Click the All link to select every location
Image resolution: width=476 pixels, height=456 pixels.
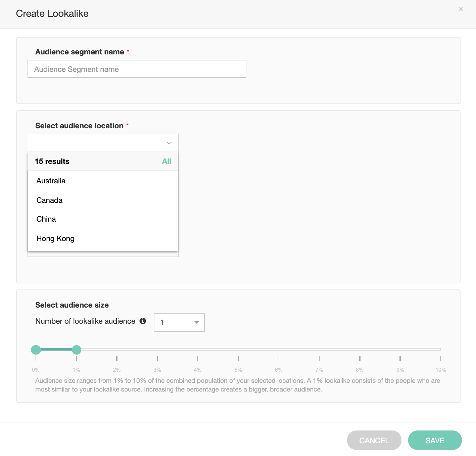[166, 162]
